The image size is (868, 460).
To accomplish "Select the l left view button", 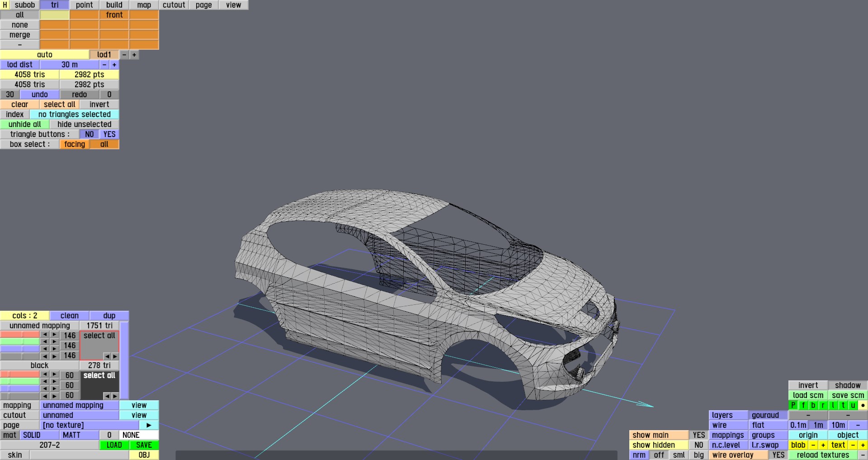I will pyautogui.click(x=833, y=405).
